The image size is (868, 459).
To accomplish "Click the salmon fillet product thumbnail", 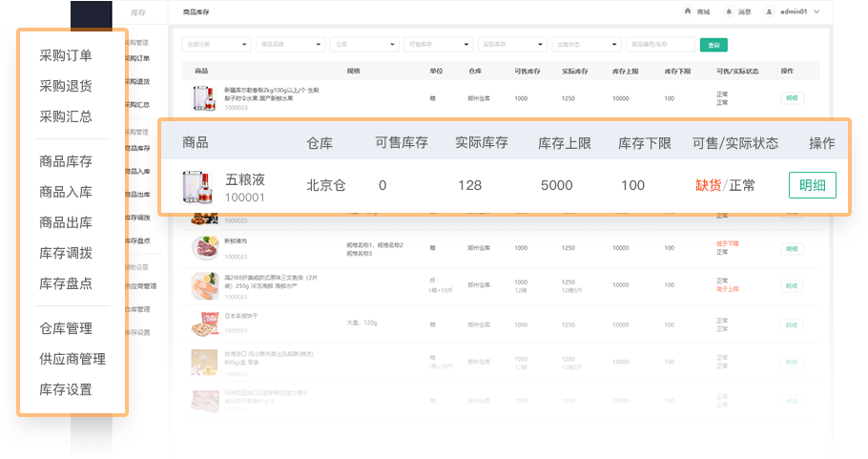I will (203, 285).
